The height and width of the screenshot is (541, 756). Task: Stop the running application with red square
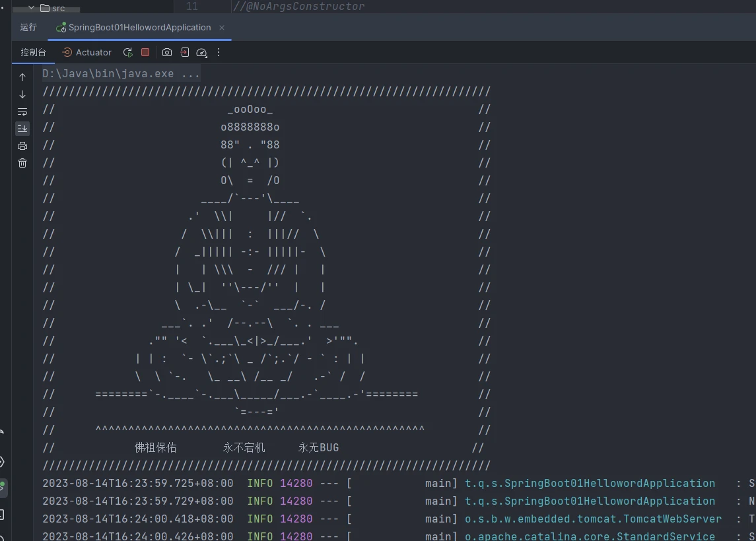145,52
